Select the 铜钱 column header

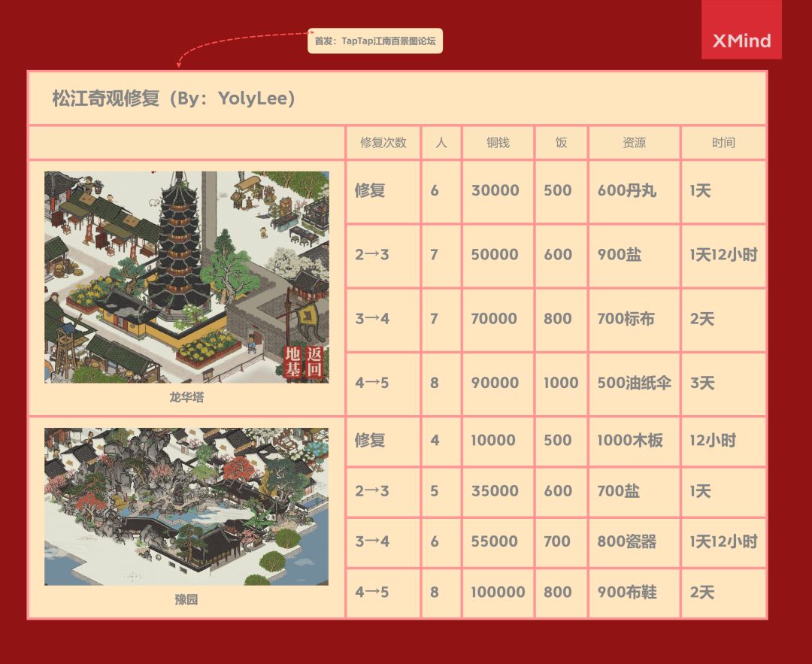[498, 142]
